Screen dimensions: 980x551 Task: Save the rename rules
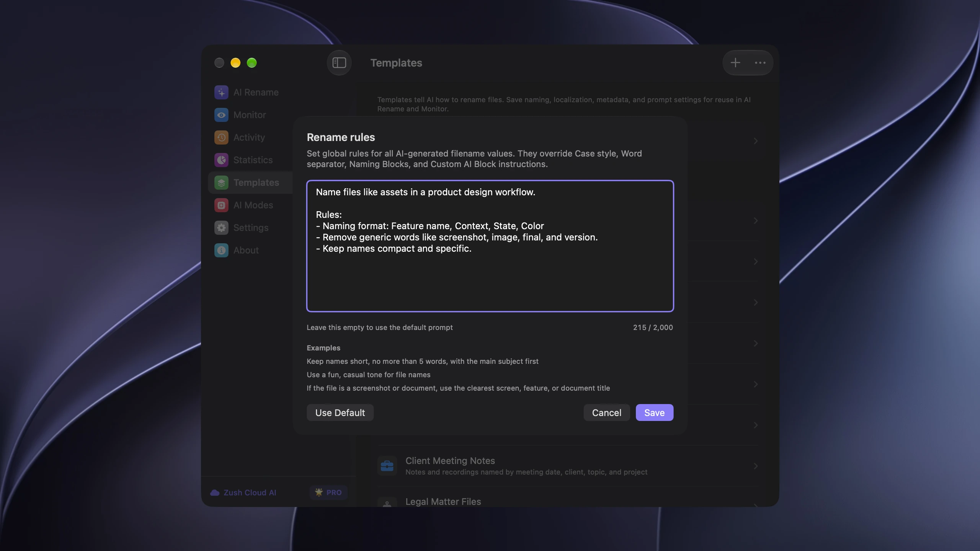click(654, 412)
